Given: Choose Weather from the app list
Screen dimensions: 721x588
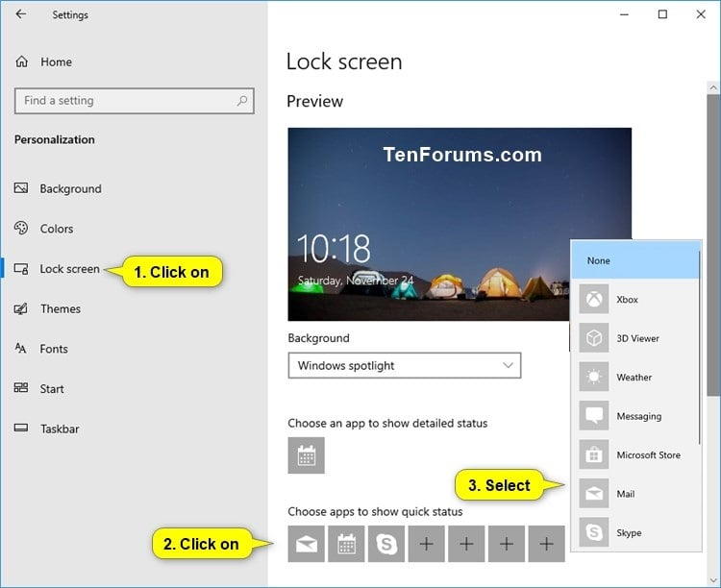Looking at the screenshot, I should (635, 377).
